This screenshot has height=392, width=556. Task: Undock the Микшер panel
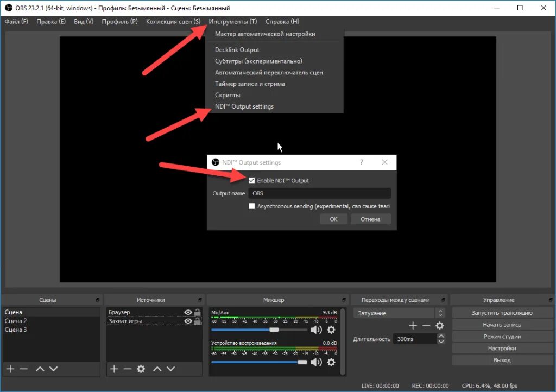pos(344,300)
